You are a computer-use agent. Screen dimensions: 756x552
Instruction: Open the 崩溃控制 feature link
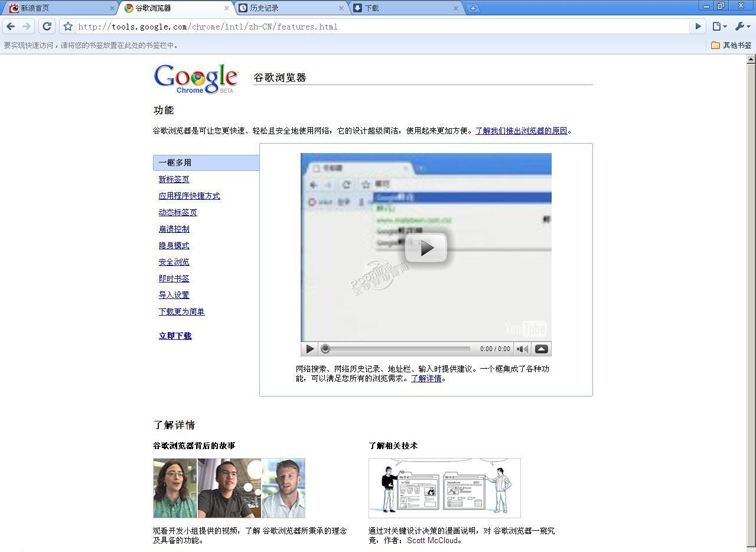(x=174, y=229)
